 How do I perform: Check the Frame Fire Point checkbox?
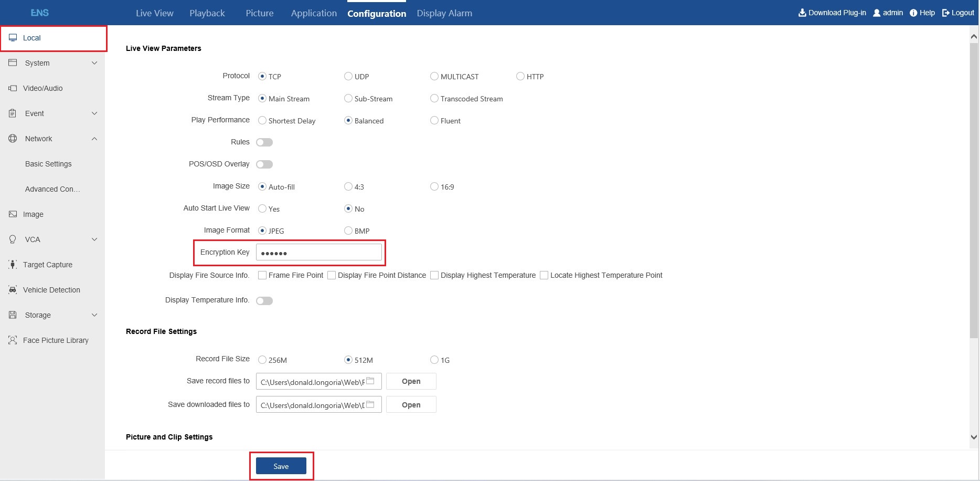(x=262, y=275)
